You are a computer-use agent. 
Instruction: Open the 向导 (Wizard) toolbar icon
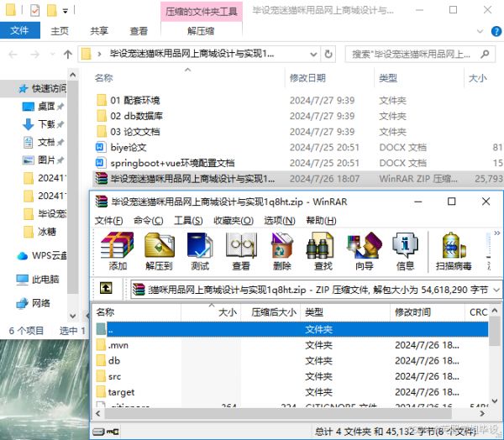coord(365,251)
